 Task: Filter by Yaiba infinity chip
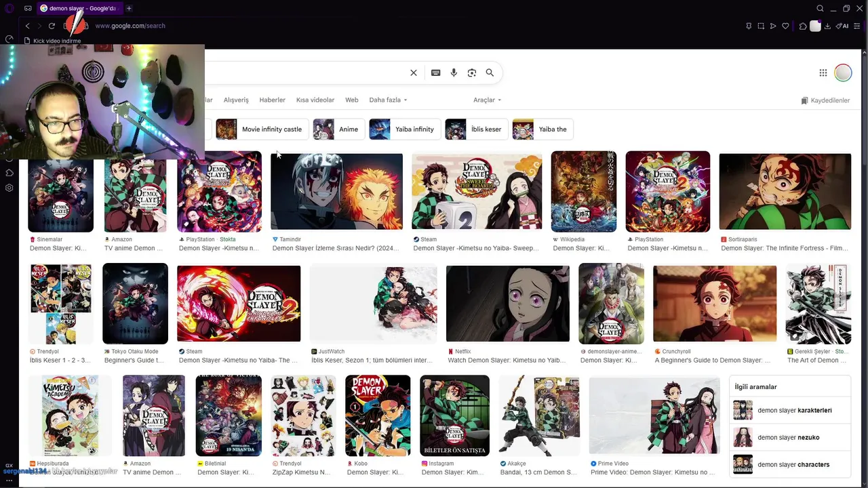tap(405, 129)
